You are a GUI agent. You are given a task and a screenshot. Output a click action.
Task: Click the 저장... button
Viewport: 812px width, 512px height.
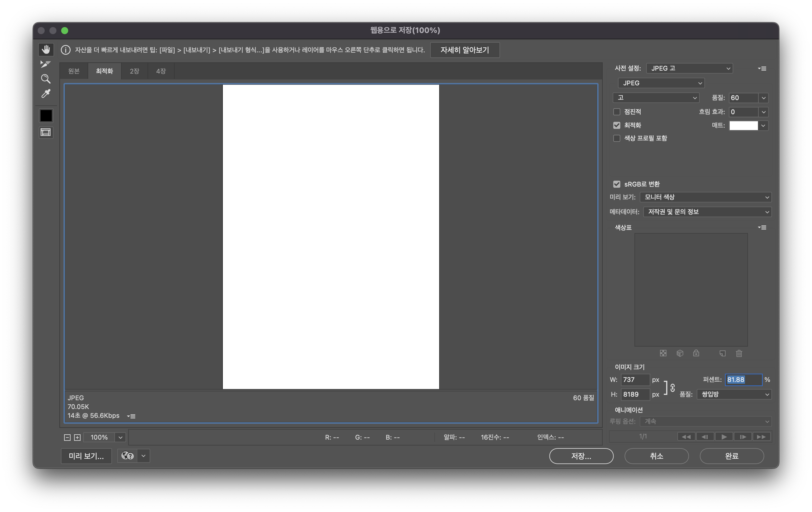point(581,456)
